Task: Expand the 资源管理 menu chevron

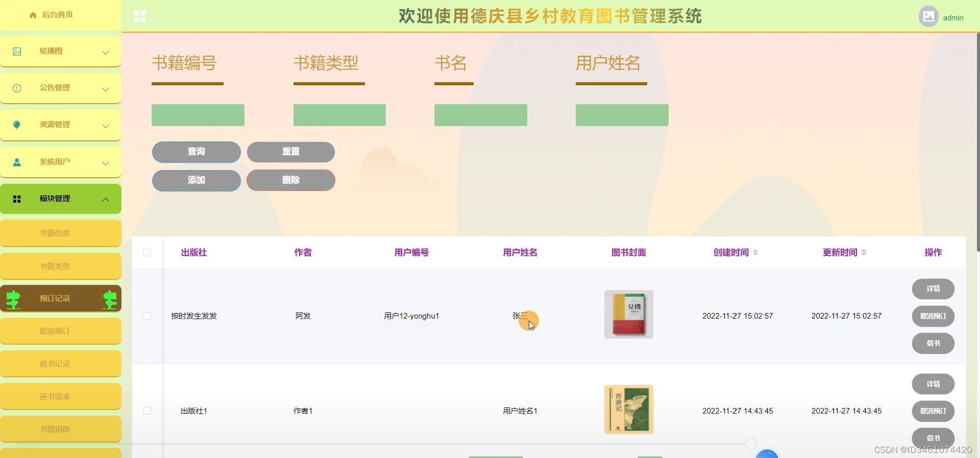Action: pos(106,126)
